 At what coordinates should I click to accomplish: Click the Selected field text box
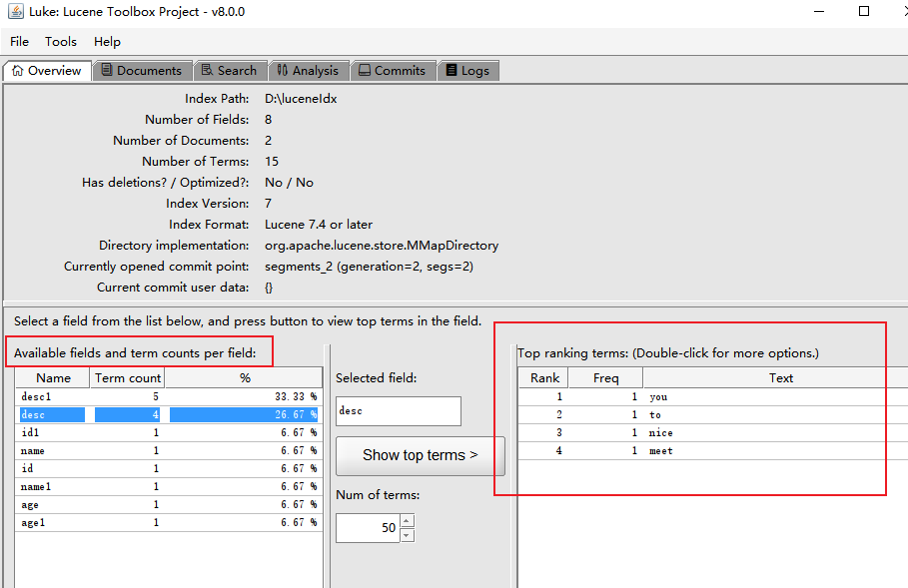[399, 411]
